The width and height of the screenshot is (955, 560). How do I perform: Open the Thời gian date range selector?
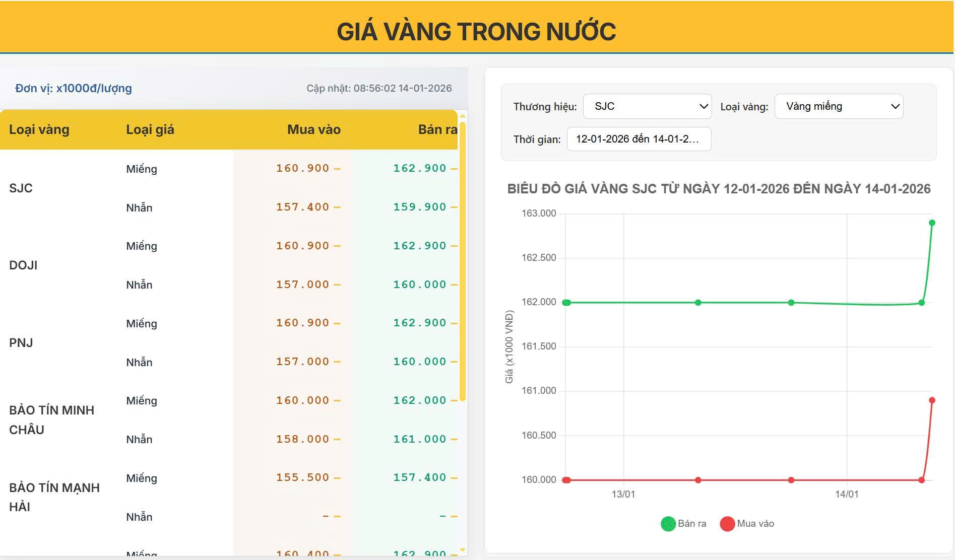[x=639, y=139]
